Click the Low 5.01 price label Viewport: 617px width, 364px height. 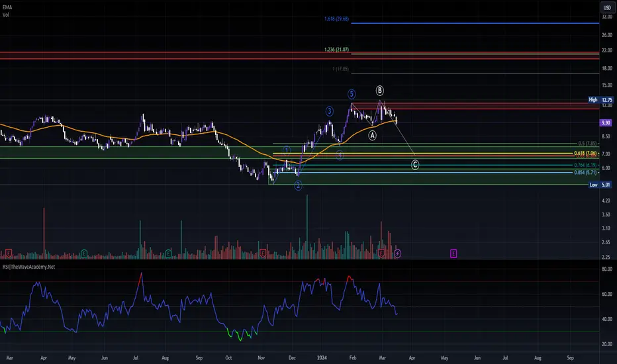(x=600, y=185)
